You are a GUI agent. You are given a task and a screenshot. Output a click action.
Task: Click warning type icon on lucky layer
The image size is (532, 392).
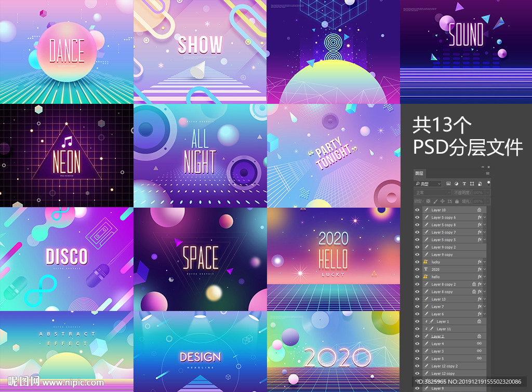click(425, 262)
